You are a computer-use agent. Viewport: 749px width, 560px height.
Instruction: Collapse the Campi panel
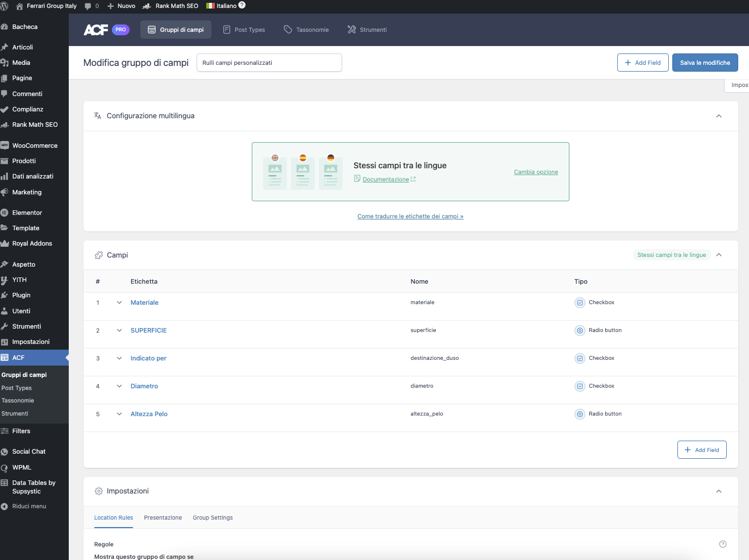click(x=719, y=255)
